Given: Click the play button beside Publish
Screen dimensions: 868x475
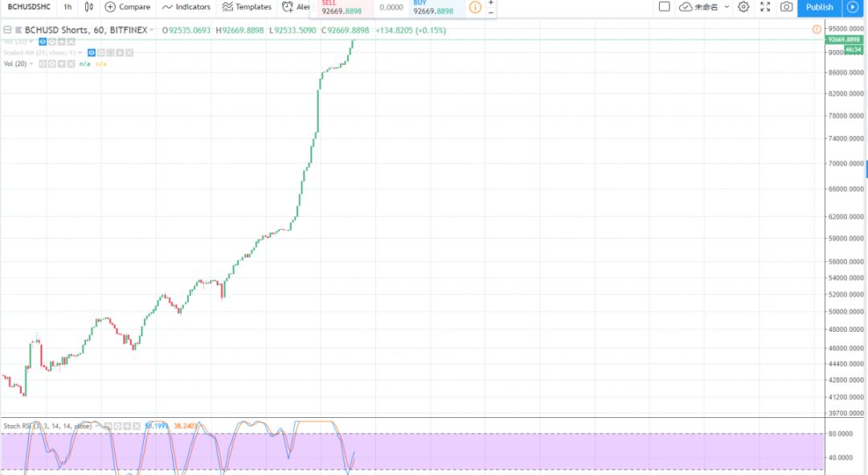Looking at the screenshot, I should pos(853,7).
